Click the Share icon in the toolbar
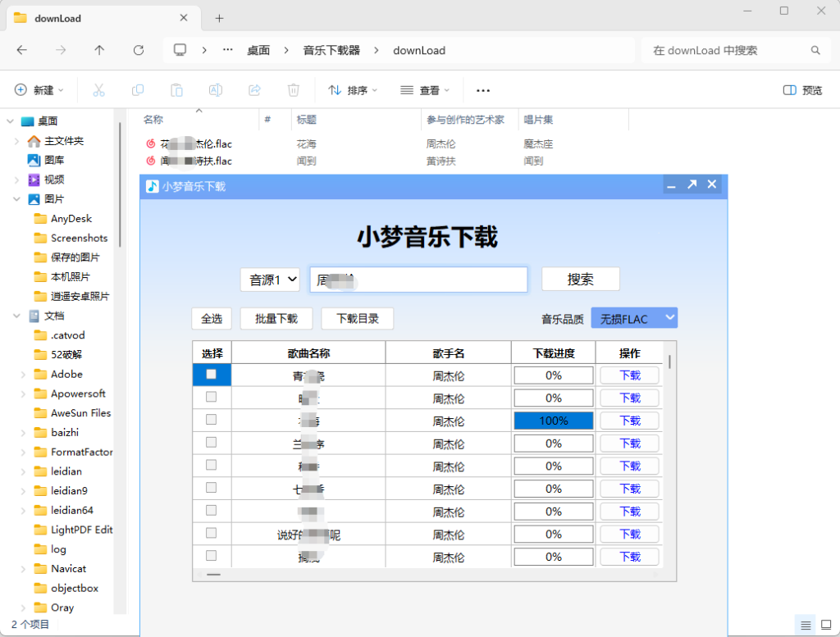 click(254, 89)
